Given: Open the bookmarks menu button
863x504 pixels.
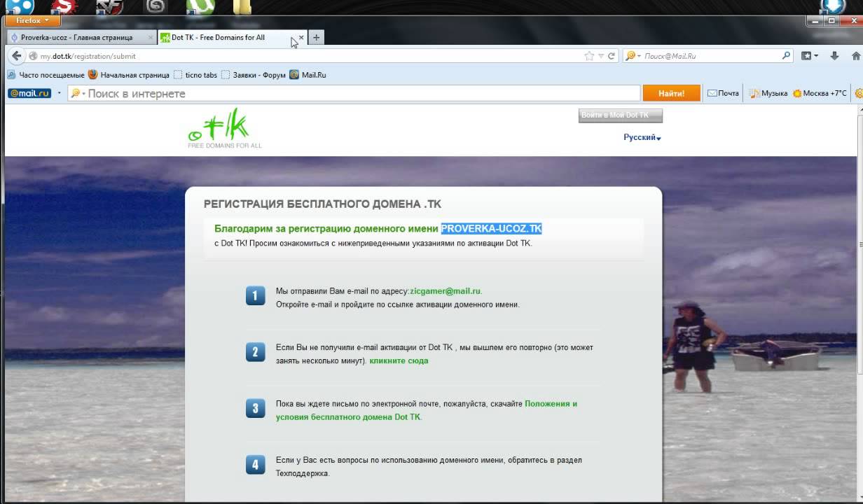Looking at the screenshot, I should click(x=809, y=56).
